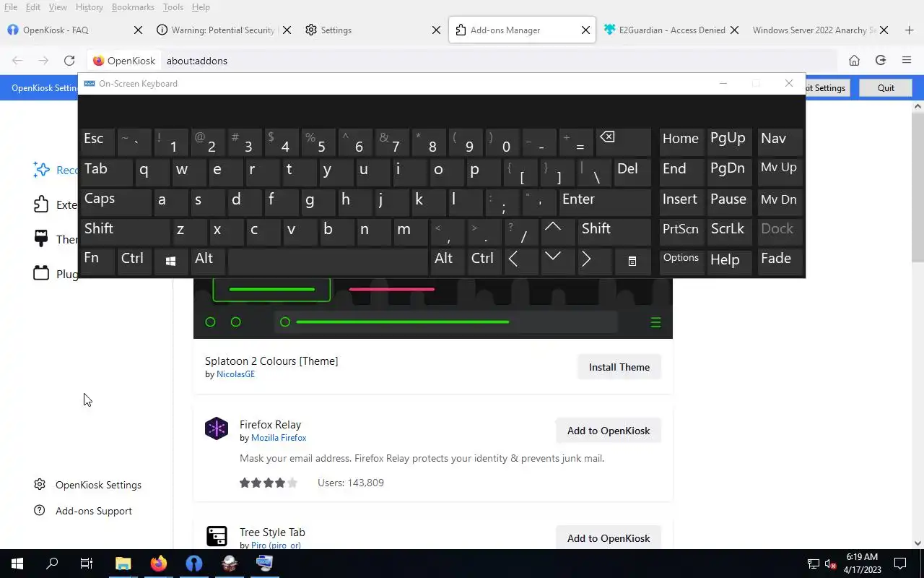This screenshot has height=578, width=924.
Task: Click the muted volume icon in system tray
Action: [x=830, y=564]
